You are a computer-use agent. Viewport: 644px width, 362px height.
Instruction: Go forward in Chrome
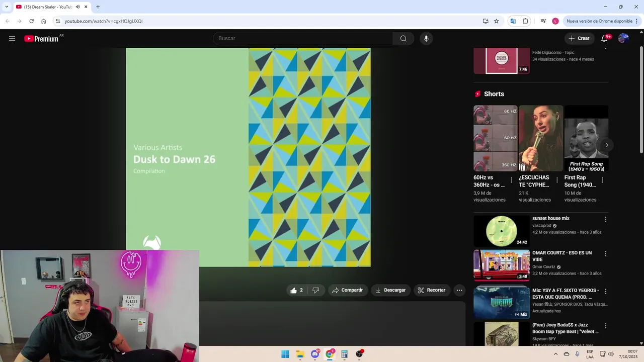click(19, 21)
